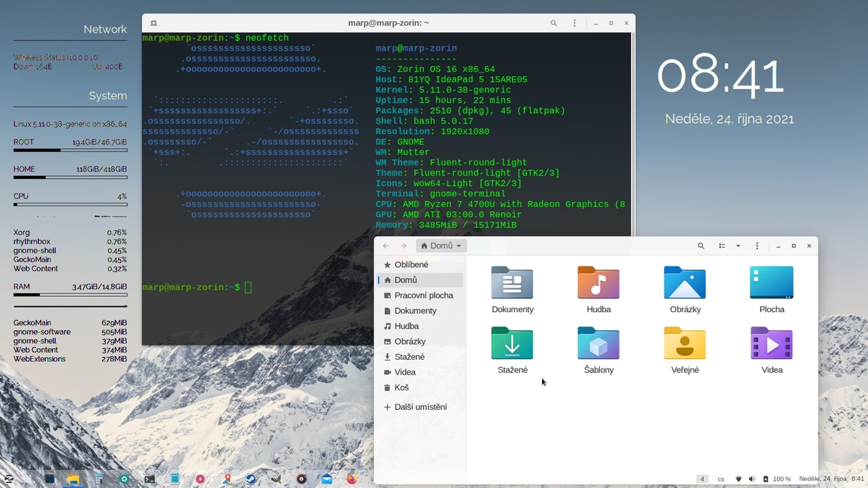The image size is (868, 488).
Task: Click terminal prompt input area
Action: 249,287
